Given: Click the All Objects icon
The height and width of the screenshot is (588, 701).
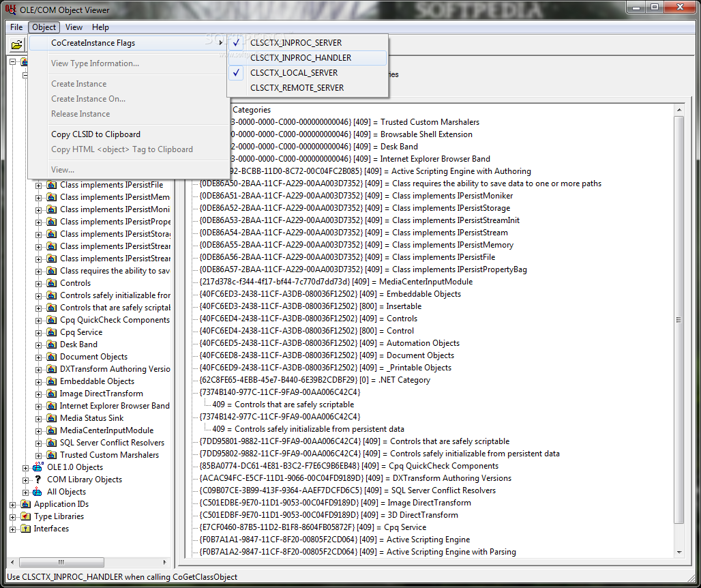Looking at the screenshot, I should (x=38, y=492).
